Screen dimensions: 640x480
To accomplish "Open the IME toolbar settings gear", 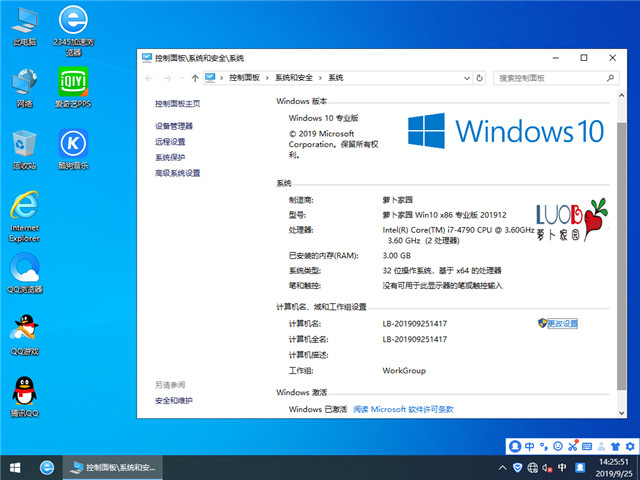I will [x=630, y=447].
